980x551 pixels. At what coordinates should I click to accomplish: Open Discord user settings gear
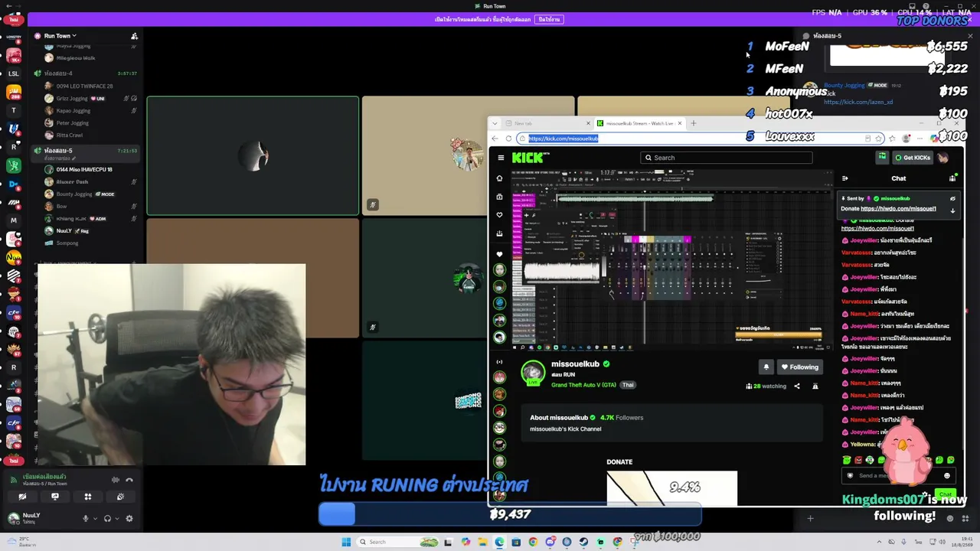[129, 518]
